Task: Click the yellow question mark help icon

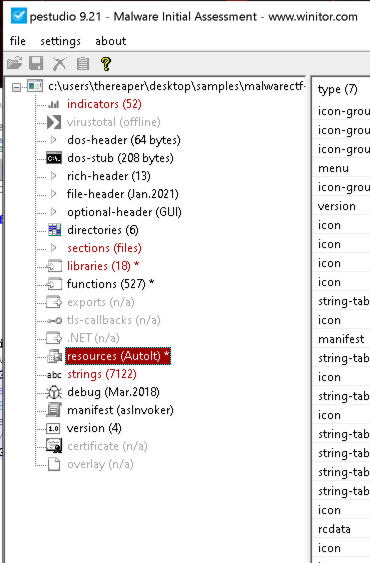Action: pyautogui.click(x=106, y=64)
